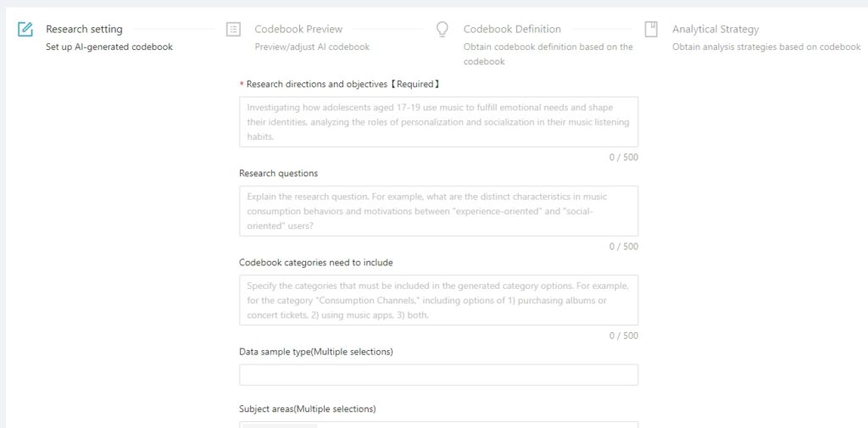This screenshot has height=428, width=868.
Task: Click into the Research questions text area
Action: click(438, 211)
